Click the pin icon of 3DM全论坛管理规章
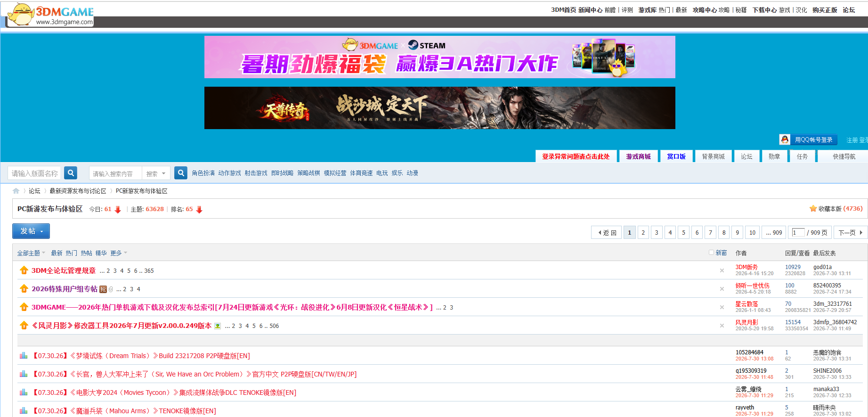 point(24,270)
